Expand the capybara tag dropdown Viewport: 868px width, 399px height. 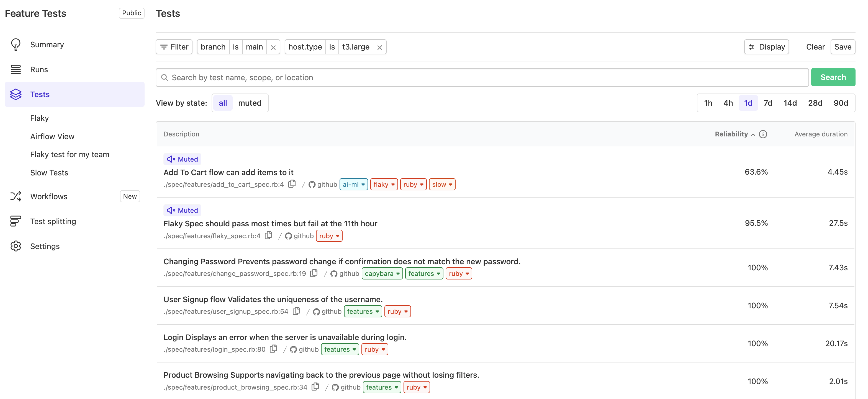click(x=382, y=273)
